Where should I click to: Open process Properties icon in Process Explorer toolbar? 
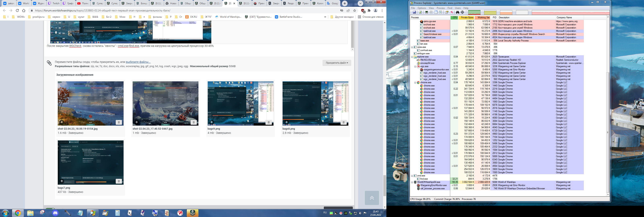(x=447, y=12)
